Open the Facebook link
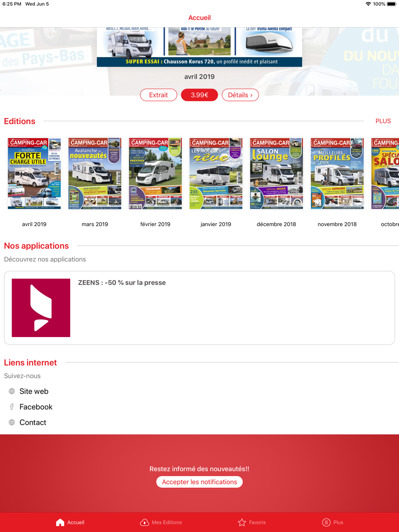Image resolution: width=399 pixels, height=532 pixels. (36, 407)
